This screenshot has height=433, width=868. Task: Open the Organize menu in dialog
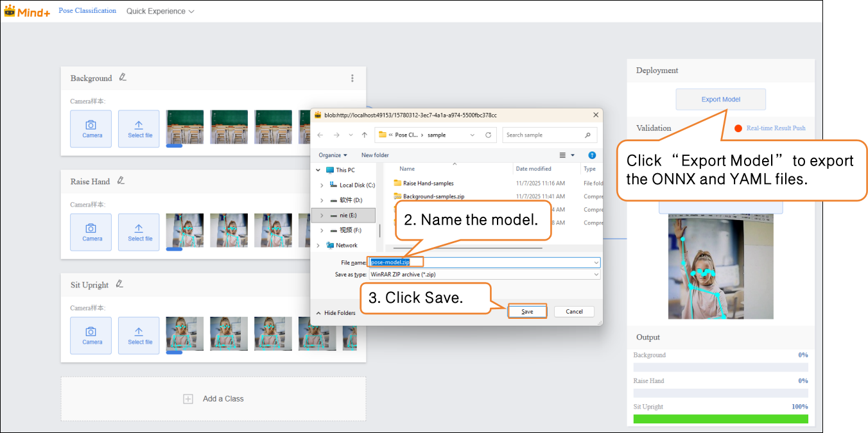point(333,155)
